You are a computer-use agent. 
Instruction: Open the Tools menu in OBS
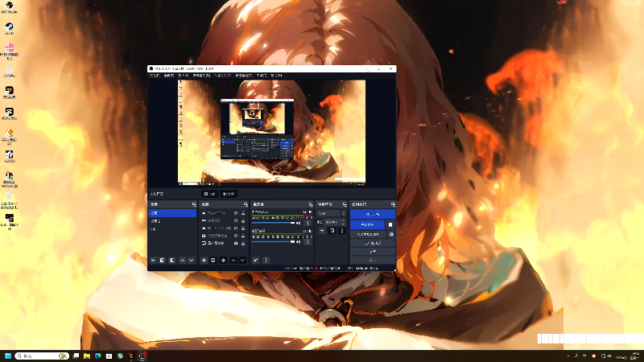point(262,76)
